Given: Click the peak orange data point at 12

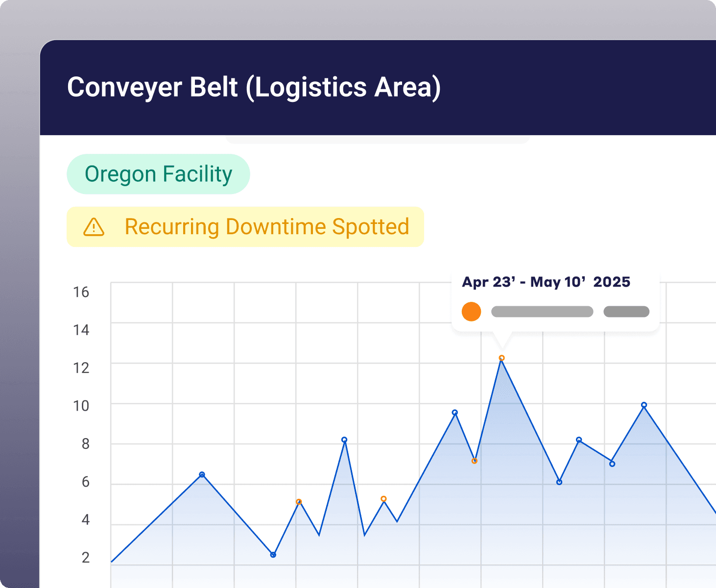Looking at the screenshot, I should pyautogui.click(x=501, y=358).
